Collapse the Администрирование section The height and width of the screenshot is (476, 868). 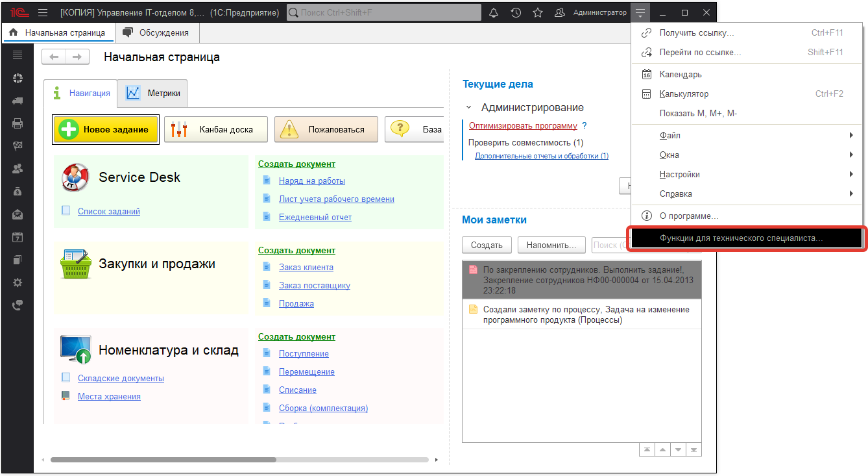pyautogui.click(x=469, y=108)
